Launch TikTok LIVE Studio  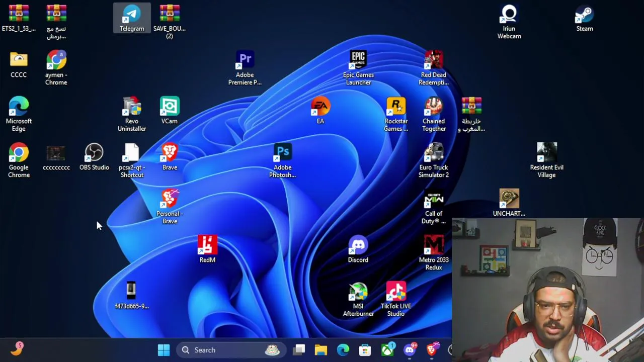click(396, 300)
